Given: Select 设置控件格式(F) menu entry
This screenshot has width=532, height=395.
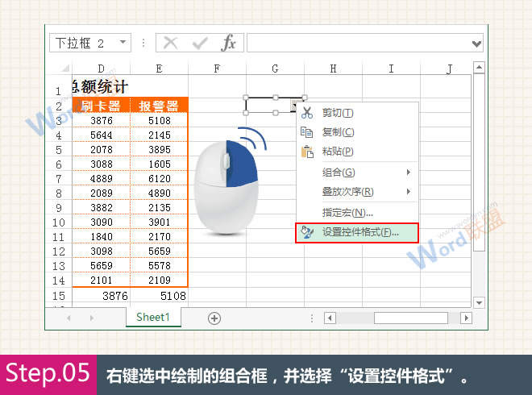Looking at the screenshot, I should 360,232.
